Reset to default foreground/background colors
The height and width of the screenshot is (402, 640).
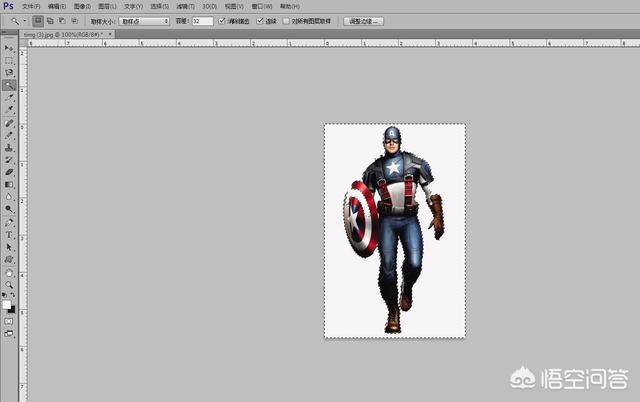pyautogui.click(x=4, y=295)
